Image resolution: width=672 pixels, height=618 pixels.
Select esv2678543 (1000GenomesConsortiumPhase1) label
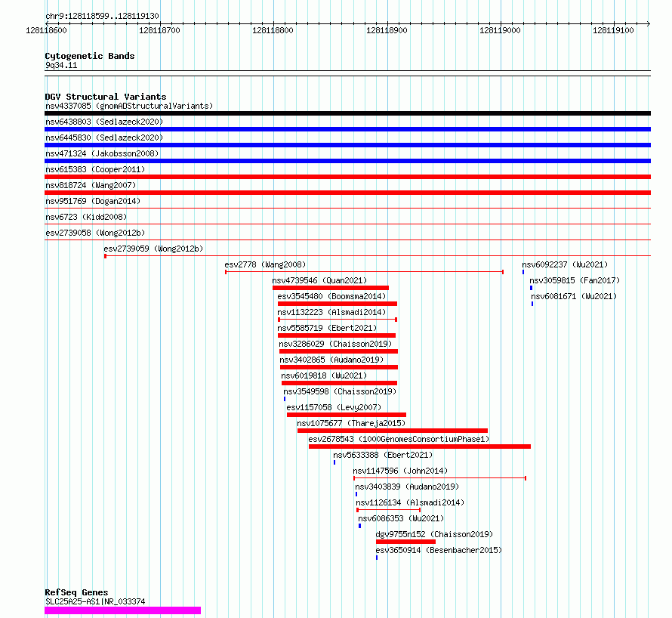pos(399,439)
